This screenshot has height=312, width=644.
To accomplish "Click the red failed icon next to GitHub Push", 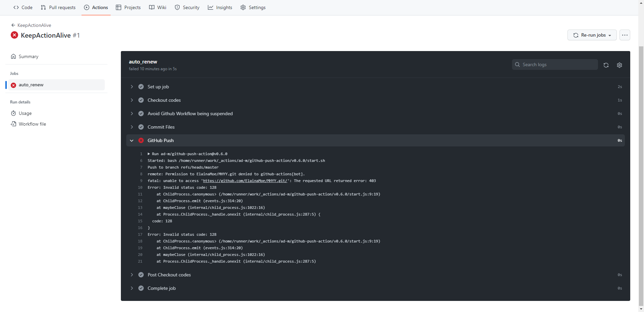I will tap(141, 140).
